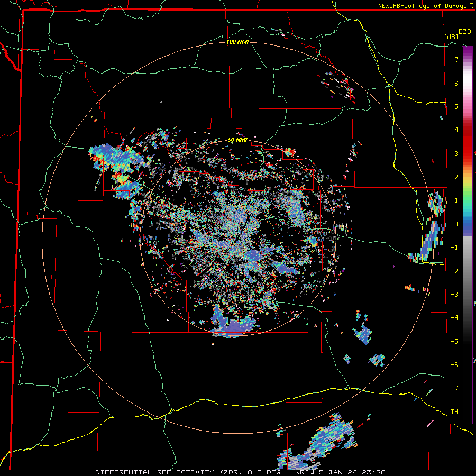
Task: Click the red segment of the ZDR color bar
Action: click(x=467, y=143)
